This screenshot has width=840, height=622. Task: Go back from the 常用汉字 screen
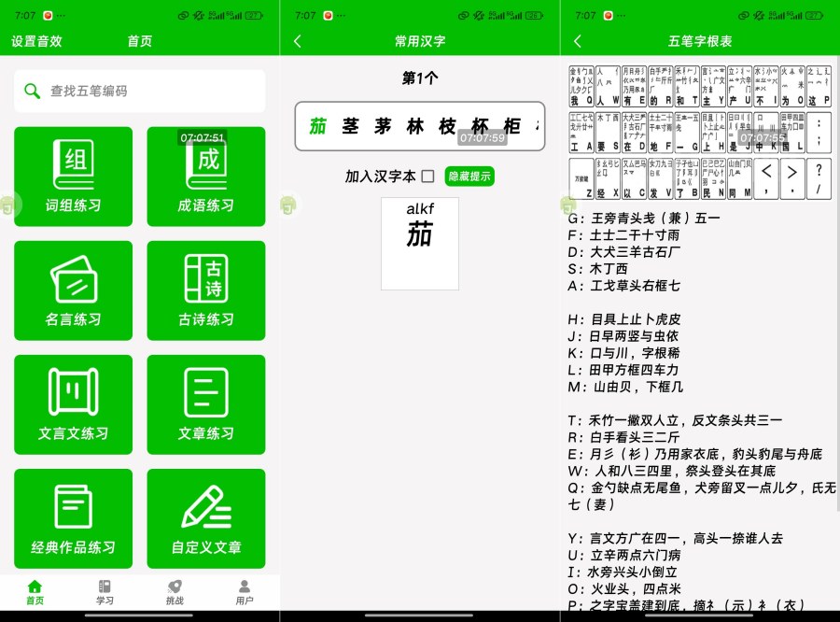299,41
